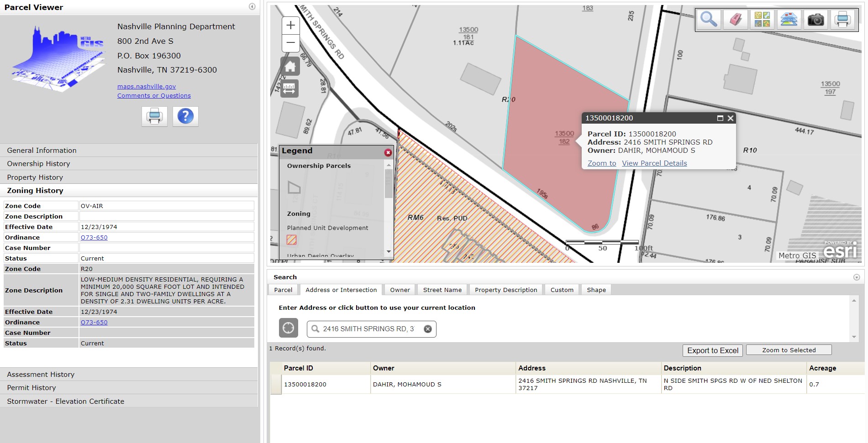
Task: Expand Stormwater - Elevation Certificate section
Action: 129,401
